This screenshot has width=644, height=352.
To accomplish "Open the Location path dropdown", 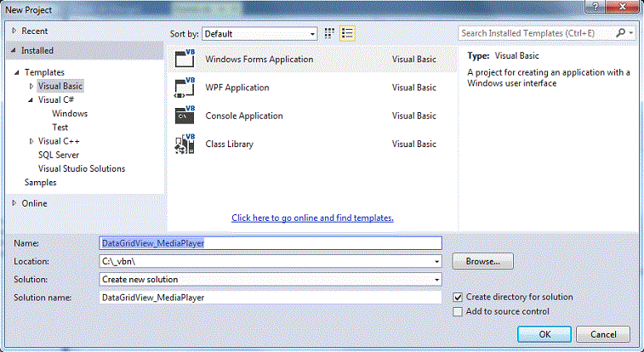I will pos(436,262).
